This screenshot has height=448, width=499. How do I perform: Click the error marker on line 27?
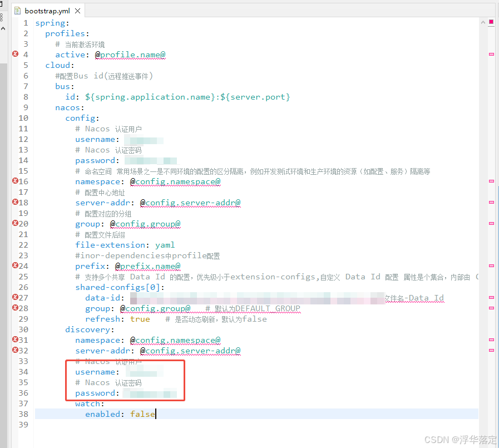[x=15, y=297]
